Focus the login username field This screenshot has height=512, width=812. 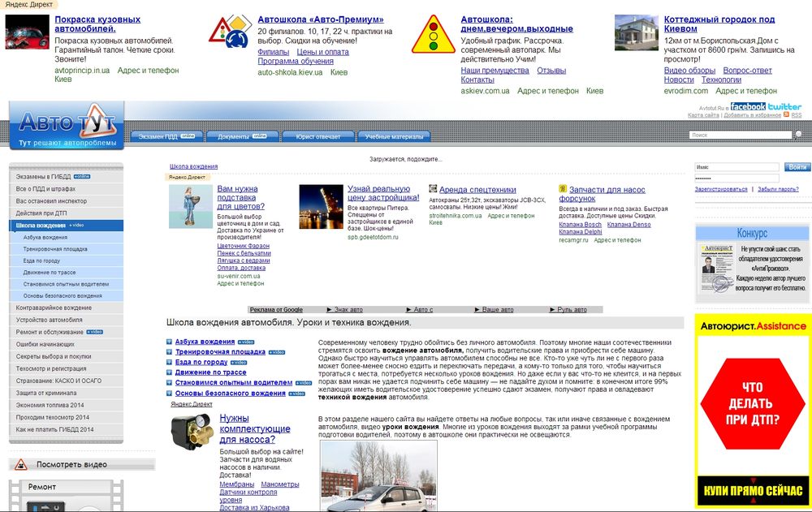coord(736,166)
